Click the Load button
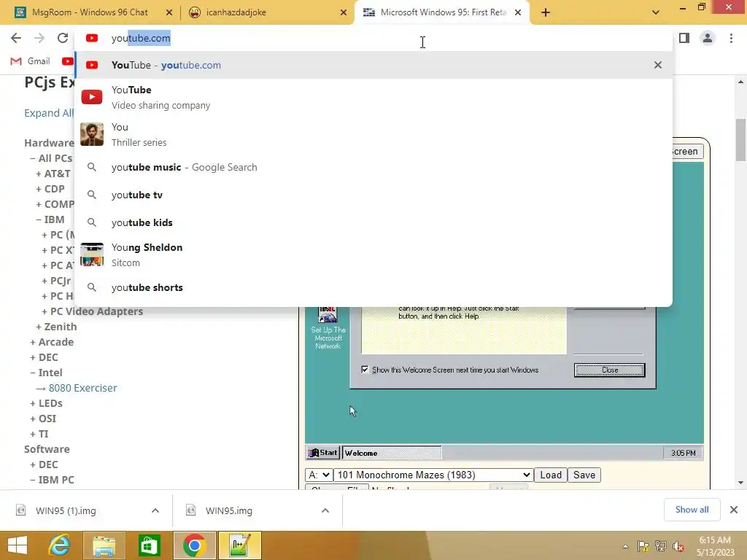Viewport: 747px width, 560px height. tap(551, 475)
